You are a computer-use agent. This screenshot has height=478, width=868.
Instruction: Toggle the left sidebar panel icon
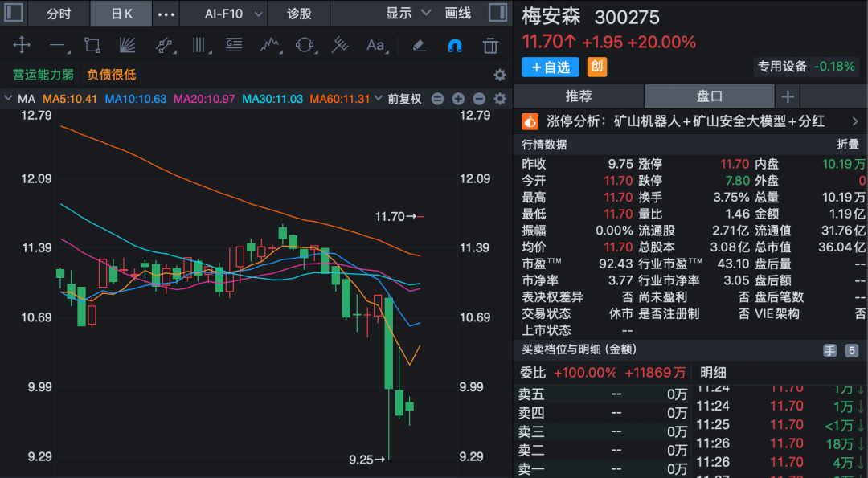tap(14, 13)
